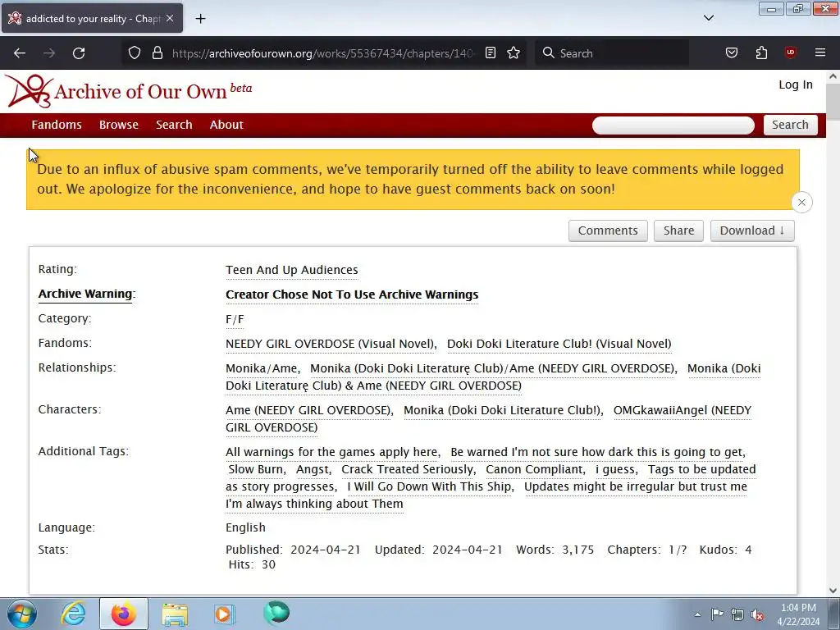Open the Archive Warning help link
Screen dimensions: 840x630
click(x=85, y=294)
